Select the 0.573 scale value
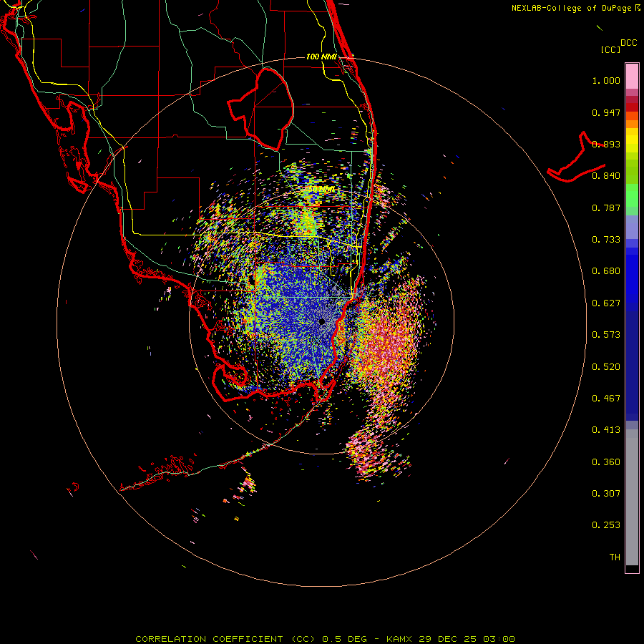 [606, 335]
